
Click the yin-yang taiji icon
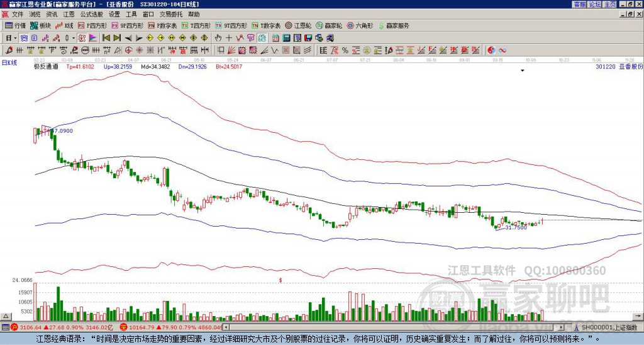click(491, 50)
